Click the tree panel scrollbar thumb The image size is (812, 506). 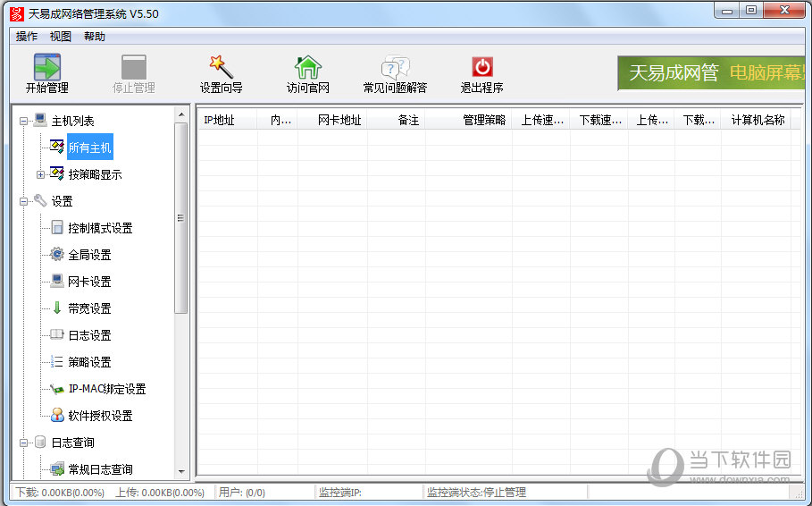click(x=180, y=218)
